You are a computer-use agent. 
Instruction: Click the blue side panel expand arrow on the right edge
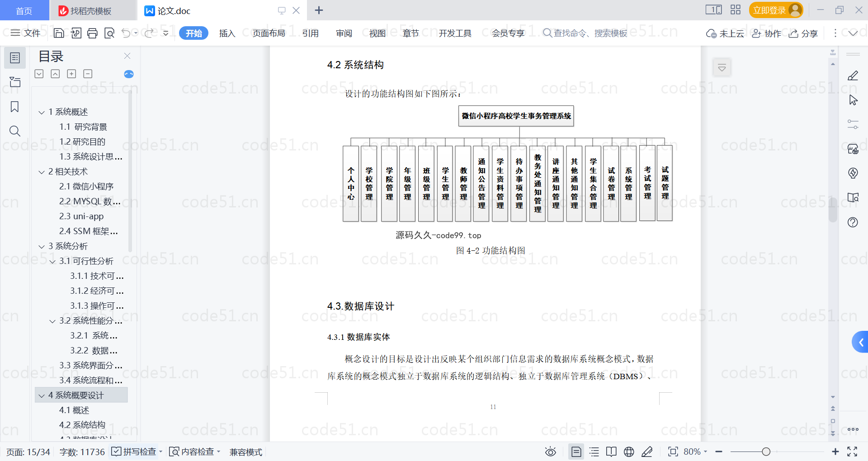(x=860, y=342)
